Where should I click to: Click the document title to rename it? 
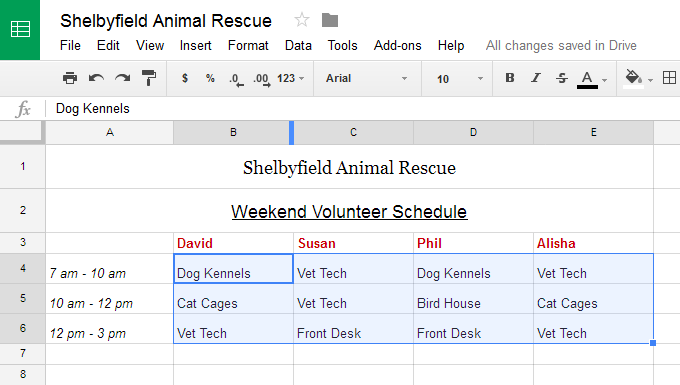(166, 21)
